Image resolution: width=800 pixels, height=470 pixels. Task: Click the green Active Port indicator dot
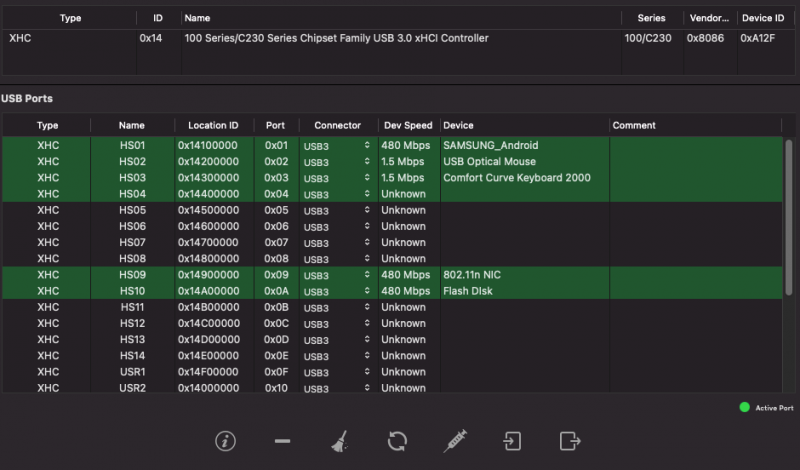(x=744, y=407)
